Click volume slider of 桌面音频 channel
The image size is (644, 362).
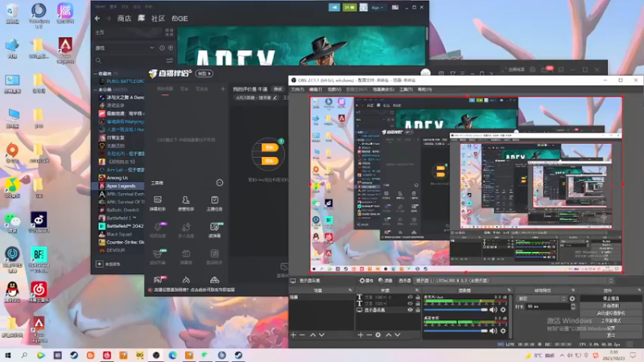coord(456,331)
